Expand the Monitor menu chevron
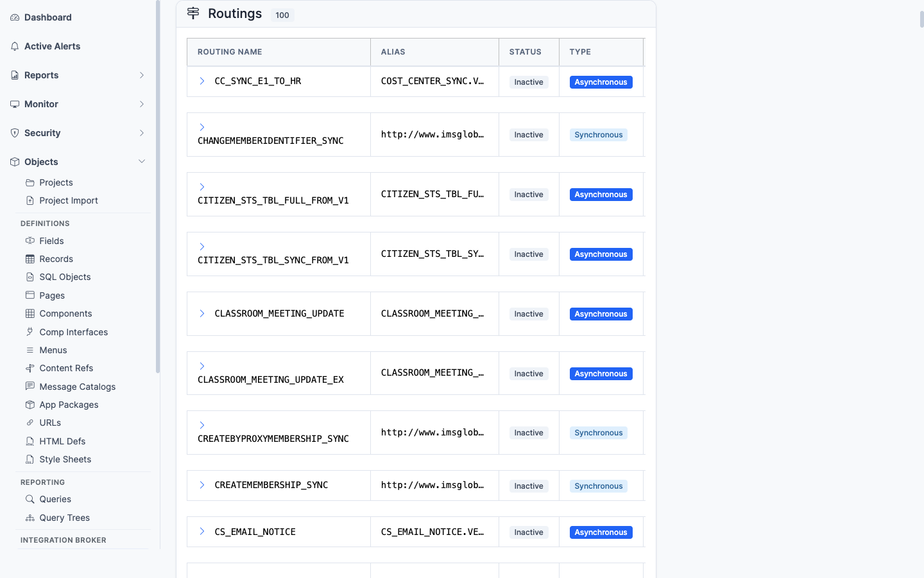 142,104
